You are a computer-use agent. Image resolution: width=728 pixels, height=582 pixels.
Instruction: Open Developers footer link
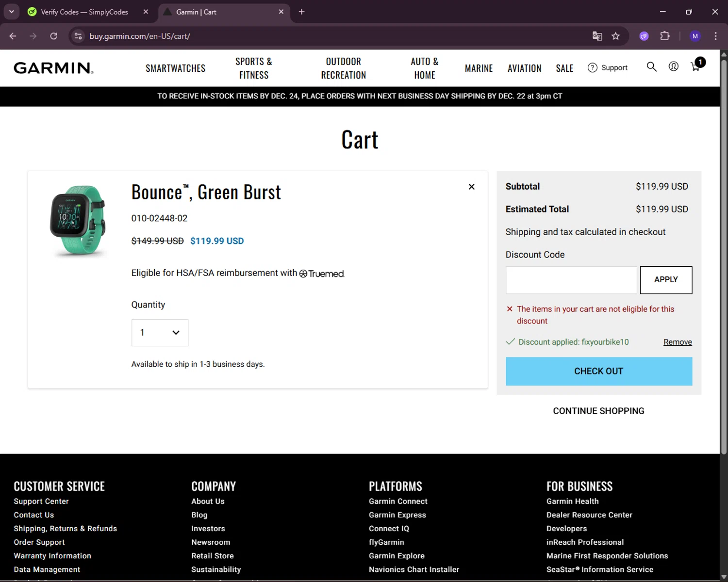(x=567, y=529)
